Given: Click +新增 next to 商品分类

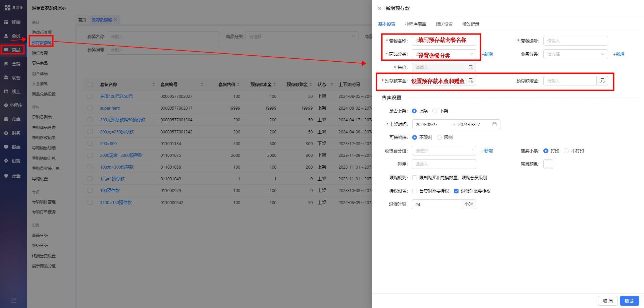Looking at the screenshot, I should point(487,54).
